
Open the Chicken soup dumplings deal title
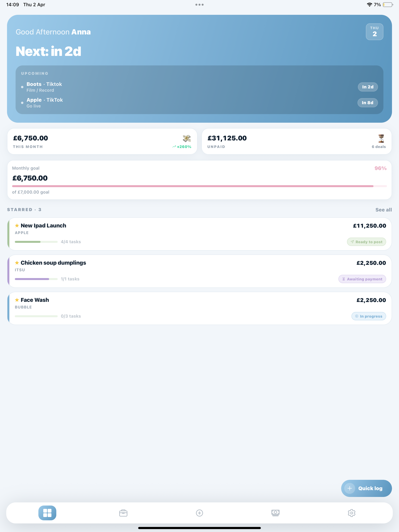click(x=53, y=263)
